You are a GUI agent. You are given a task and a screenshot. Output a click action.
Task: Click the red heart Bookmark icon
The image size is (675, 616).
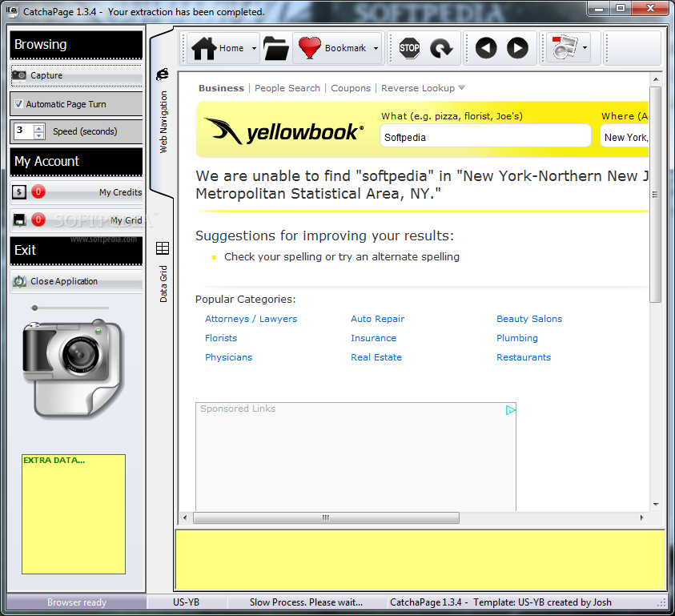310,48
